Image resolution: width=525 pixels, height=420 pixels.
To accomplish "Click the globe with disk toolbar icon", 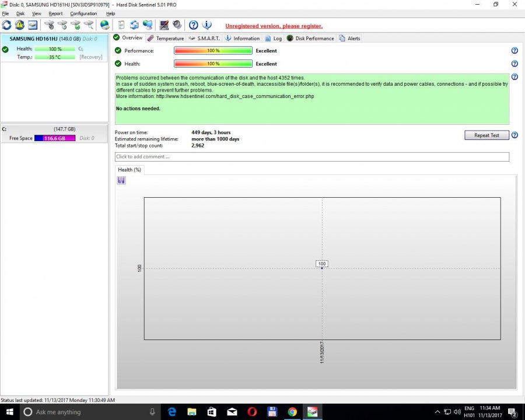I will tap(105, 25).
